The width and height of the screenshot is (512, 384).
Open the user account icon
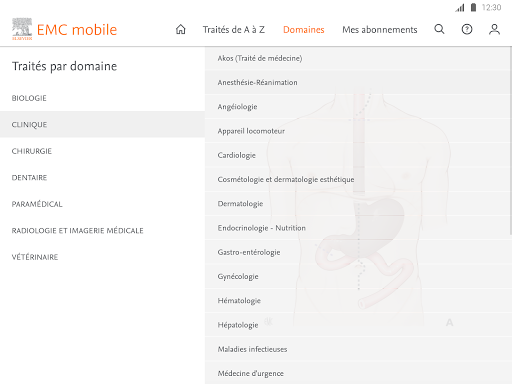pyautogui.click(x=494, y=29)
